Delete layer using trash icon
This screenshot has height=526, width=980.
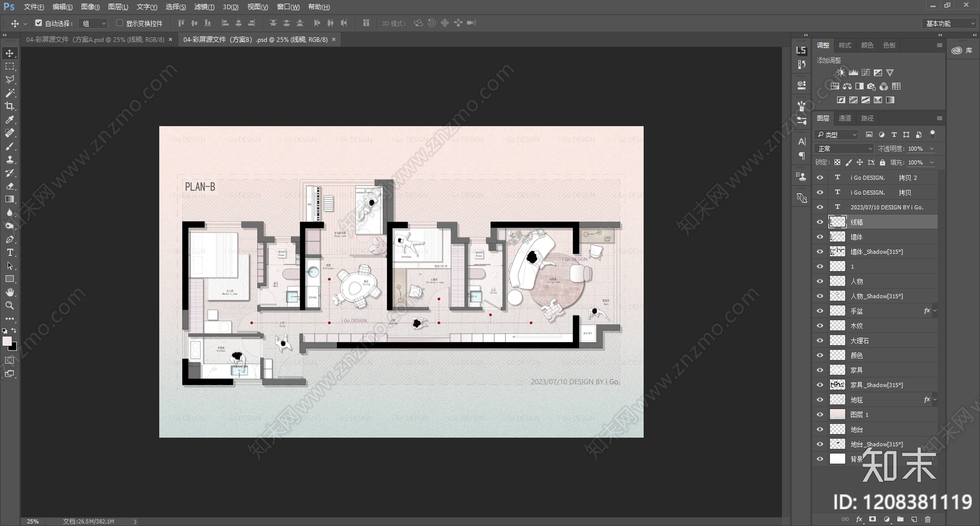[x=927, y=519]
